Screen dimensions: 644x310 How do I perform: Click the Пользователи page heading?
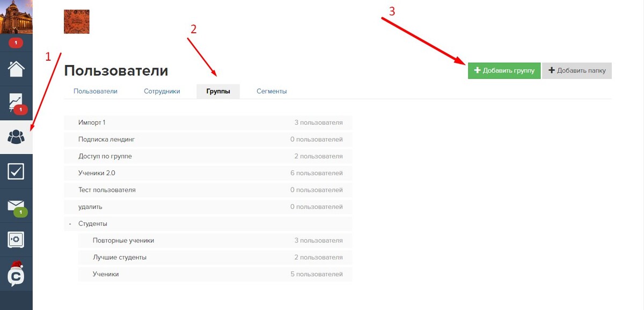pyautogui.click(x=116, y=70)
